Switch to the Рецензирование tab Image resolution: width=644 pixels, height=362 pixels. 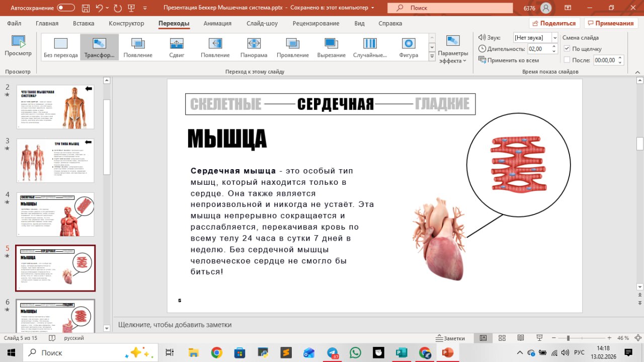(316, 23)
